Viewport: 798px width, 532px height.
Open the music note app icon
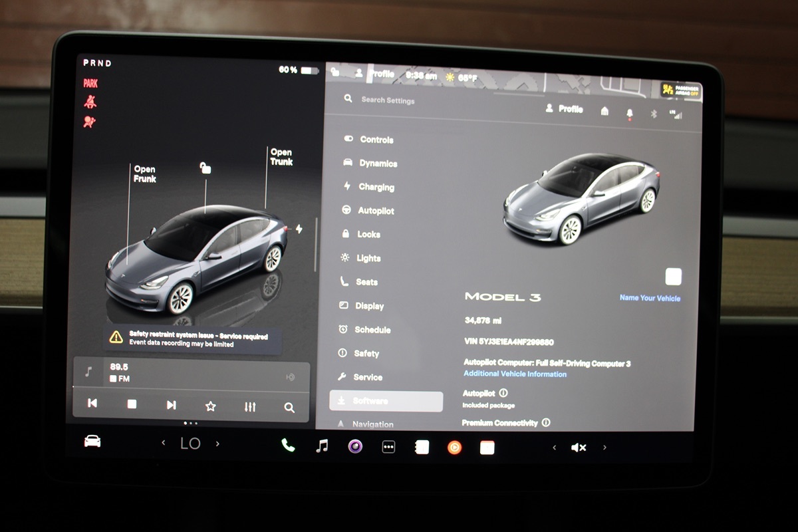point(322,446)
